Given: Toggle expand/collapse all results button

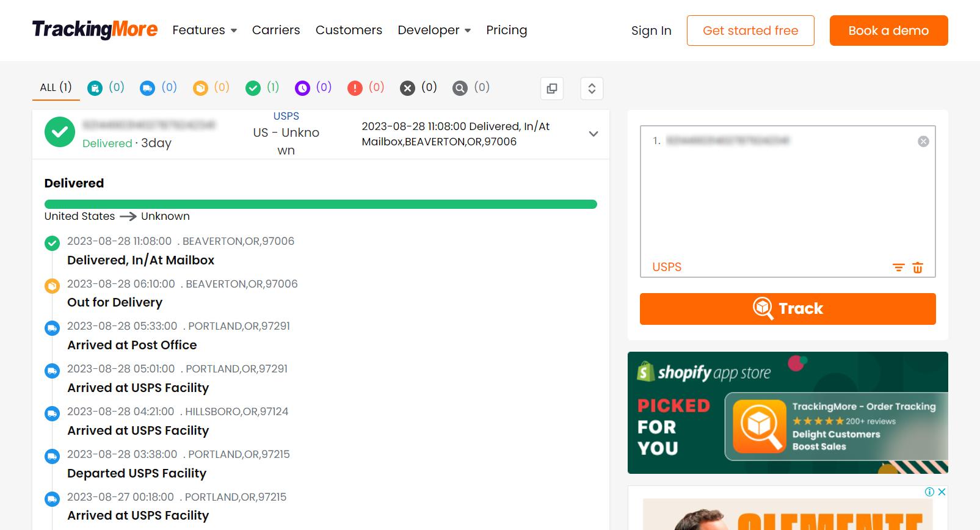Looking at the screenshot, I should 592,89.
